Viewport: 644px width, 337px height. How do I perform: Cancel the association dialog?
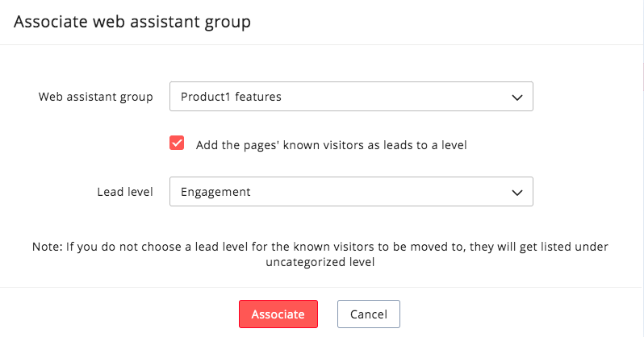click(x=368, y=314)
